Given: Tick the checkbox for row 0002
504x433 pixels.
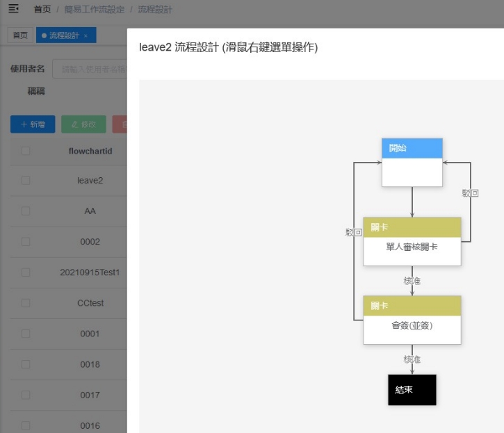Looking at the screenshot, I should pos(26,242).
